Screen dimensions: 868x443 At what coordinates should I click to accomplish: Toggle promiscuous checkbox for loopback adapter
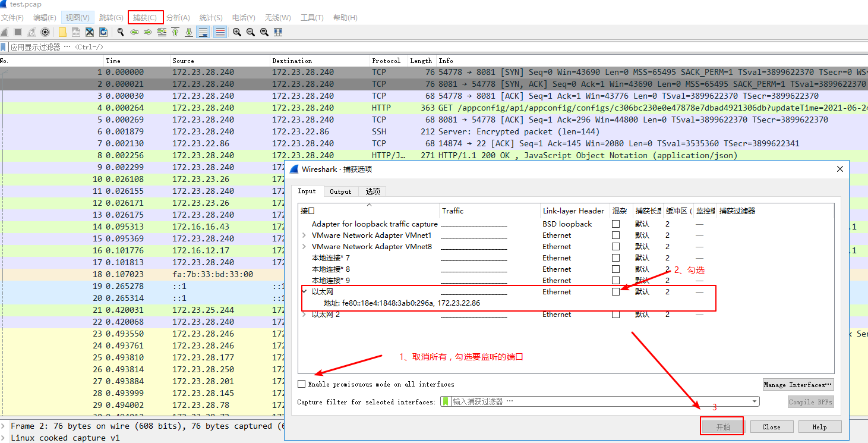(x=616, y=224)
